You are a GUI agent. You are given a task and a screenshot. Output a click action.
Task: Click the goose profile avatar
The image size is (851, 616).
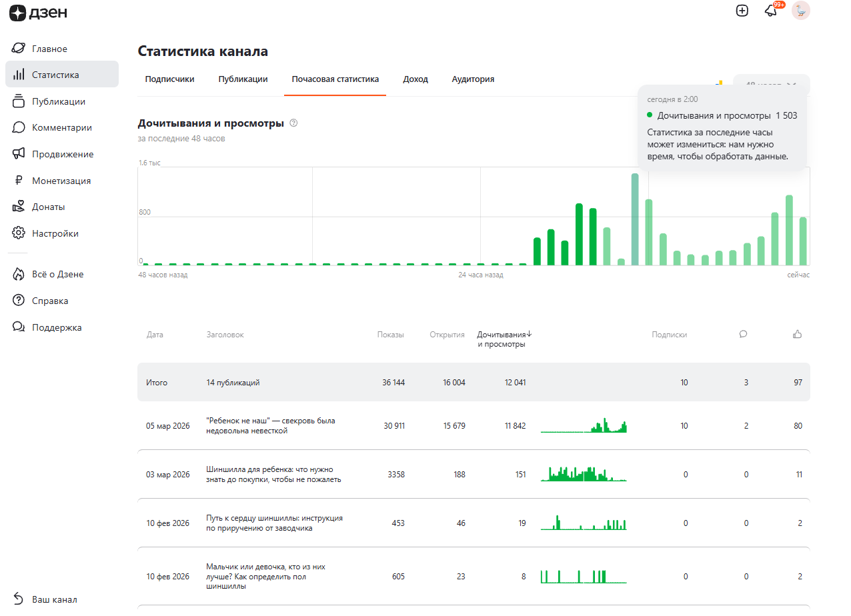800,11
